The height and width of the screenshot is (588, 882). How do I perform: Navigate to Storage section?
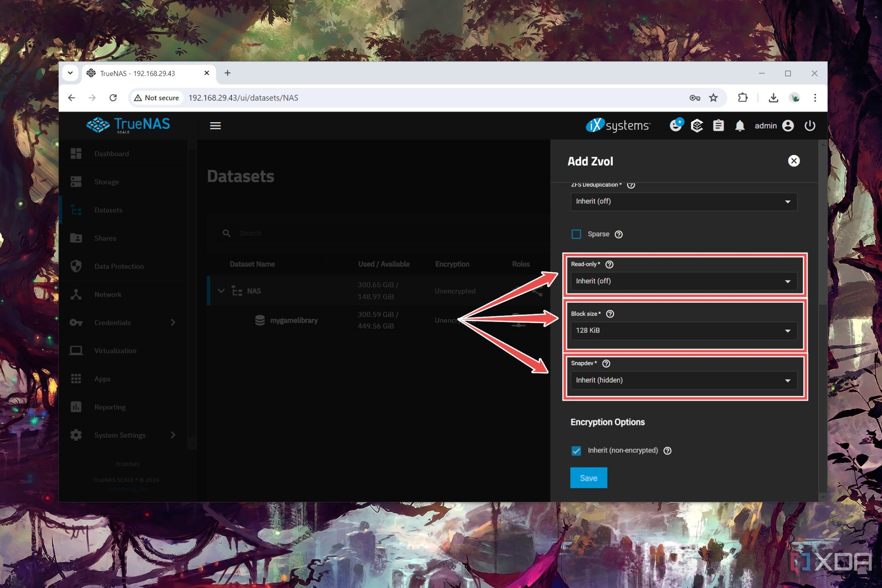[x=107, y=182]
